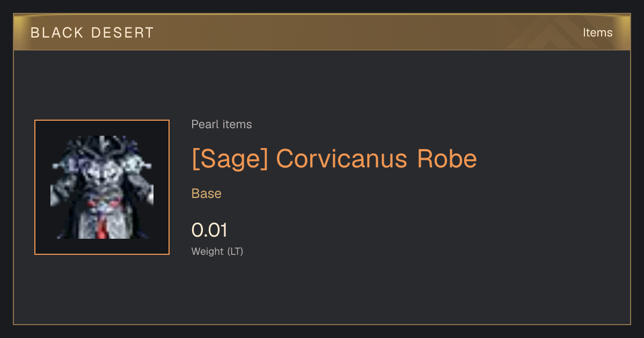This screenshot has width=644, height=338.
Task: Click the [Sage] Corvicanus Robe title
Action: tap(334, 159)
